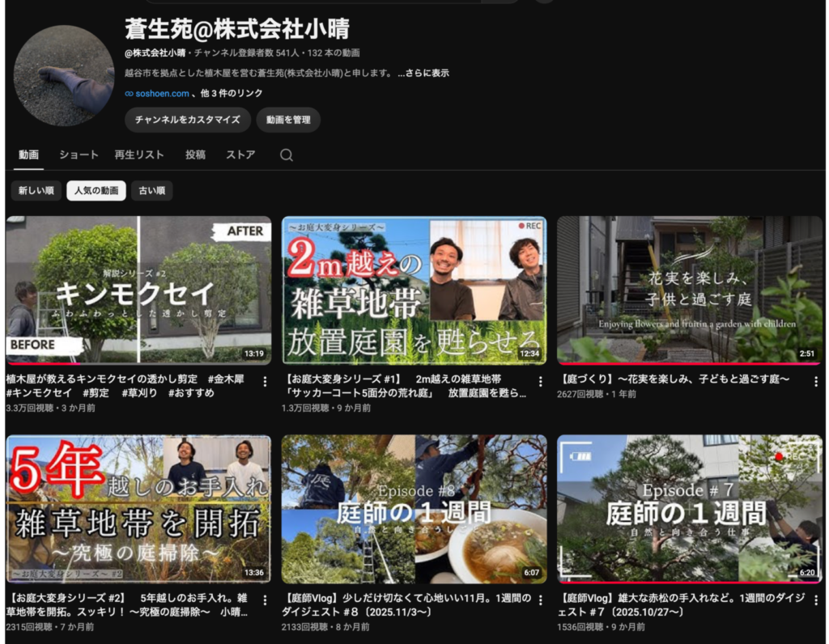Click the 13:36 duration badge
The height and width of the screenshot is (644, 829).
point(253,572)
